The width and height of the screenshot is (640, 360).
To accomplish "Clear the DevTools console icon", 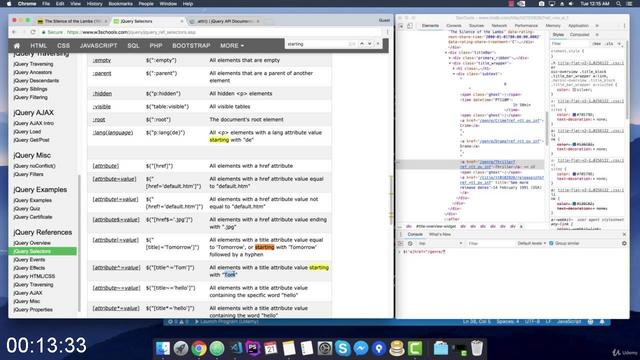I will coord(410,243).
